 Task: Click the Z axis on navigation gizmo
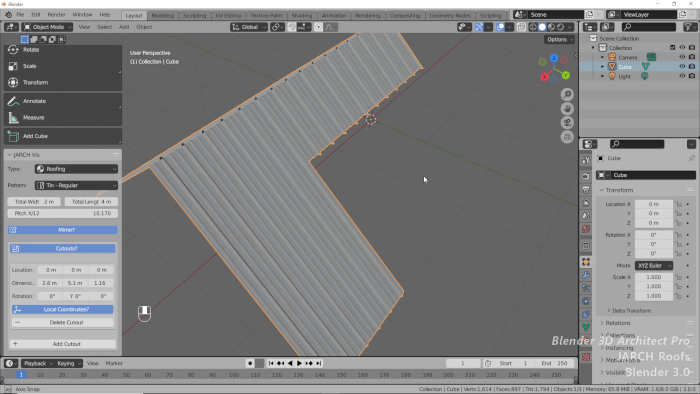[x=554, y=58]
